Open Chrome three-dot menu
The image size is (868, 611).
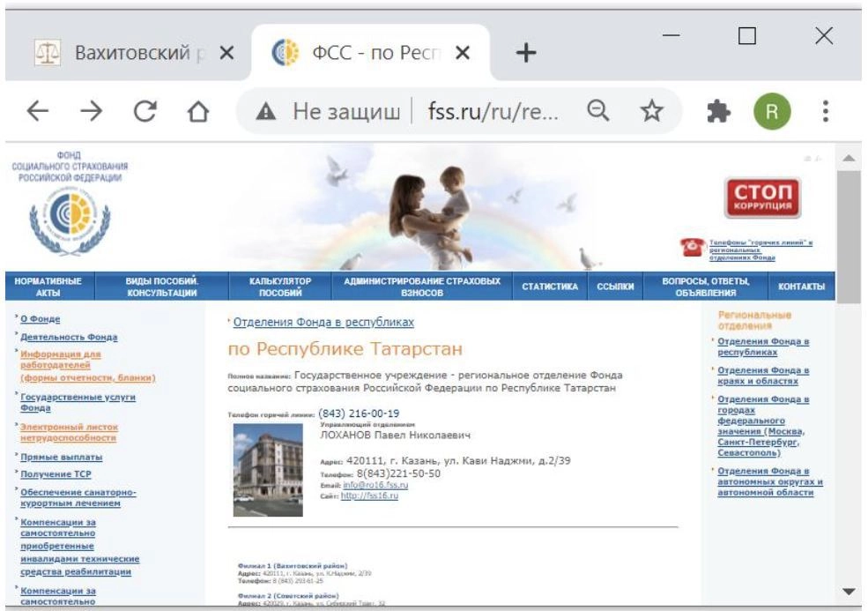click(x=826, y=112)
